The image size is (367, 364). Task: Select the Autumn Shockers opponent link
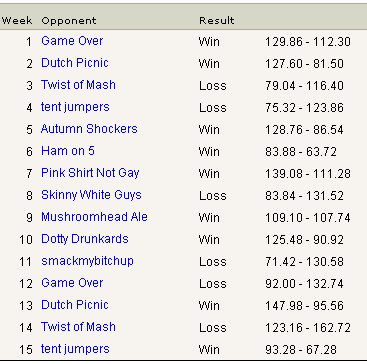point(89,129)
